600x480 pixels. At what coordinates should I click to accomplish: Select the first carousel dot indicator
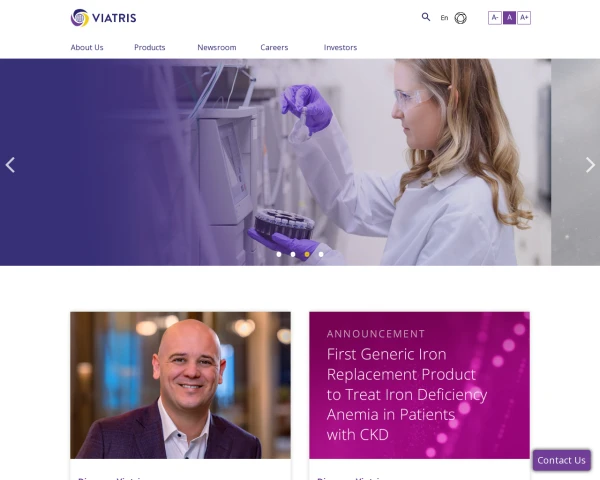coord(279,254)
